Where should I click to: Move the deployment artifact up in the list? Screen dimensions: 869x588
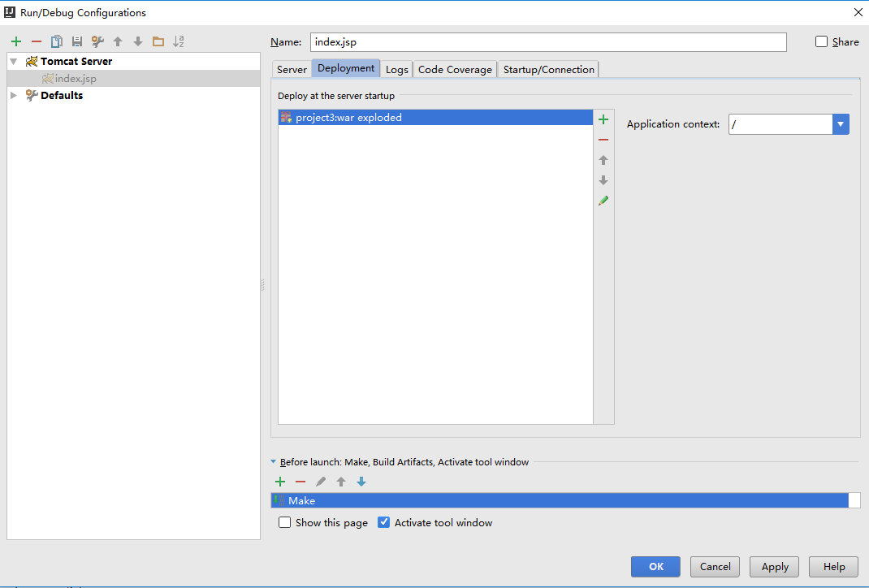[x=603, y=160]
